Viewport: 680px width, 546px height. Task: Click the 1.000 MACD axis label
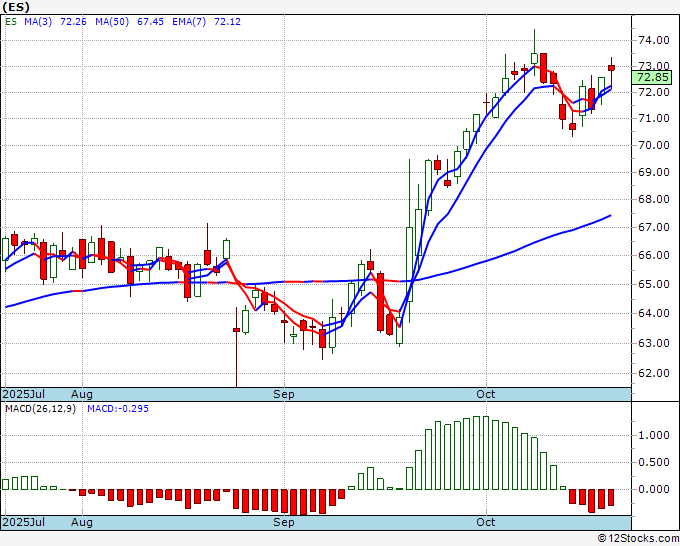[x=654, y=435]
